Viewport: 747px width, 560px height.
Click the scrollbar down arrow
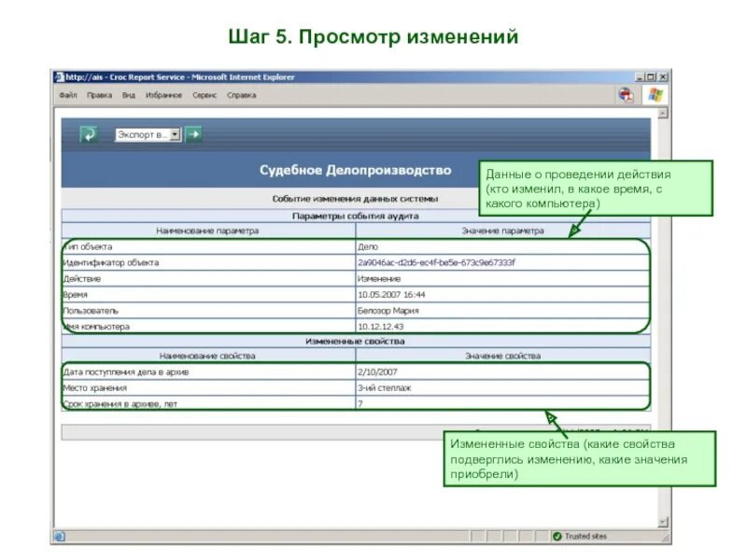pyautogui.click(x=663, y=523)
